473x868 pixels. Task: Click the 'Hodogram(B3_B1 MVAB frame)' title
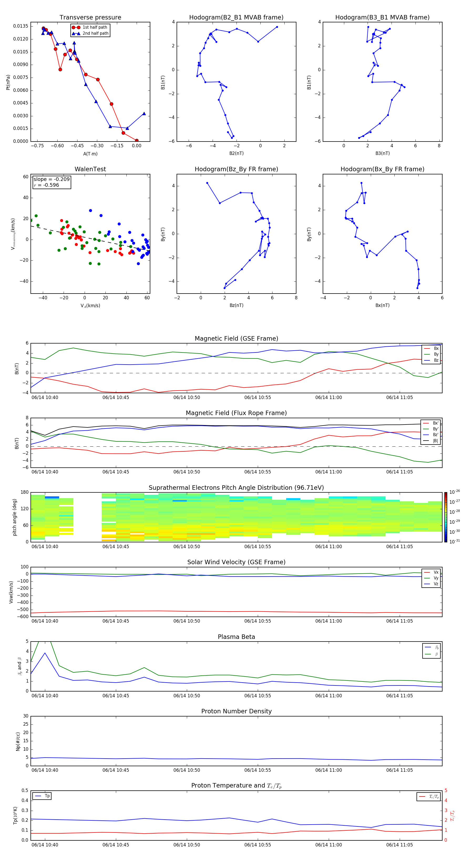[382, 18]
